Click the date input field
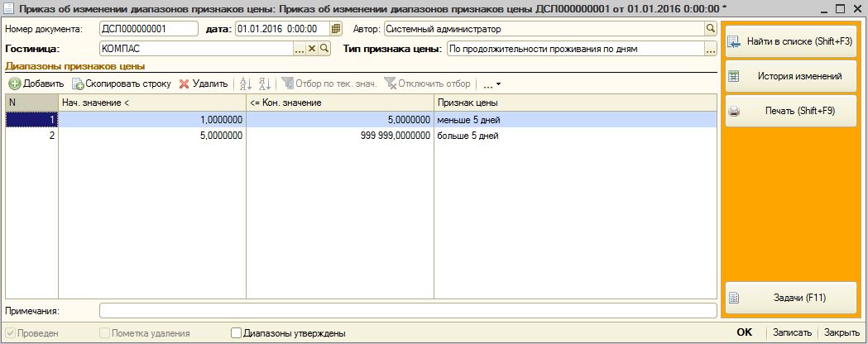868x344 pixels. coord(283,29)
